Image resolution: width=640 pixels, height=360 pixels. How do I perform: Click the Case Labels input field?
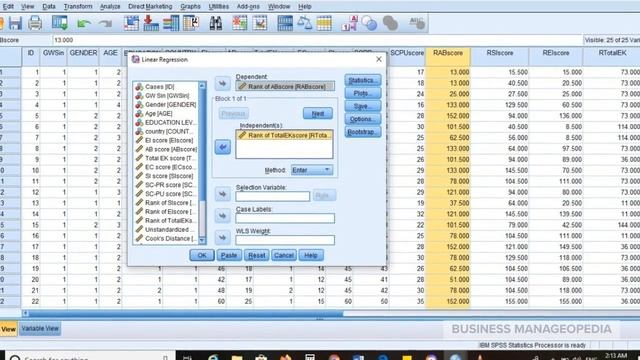click(285, 218)
